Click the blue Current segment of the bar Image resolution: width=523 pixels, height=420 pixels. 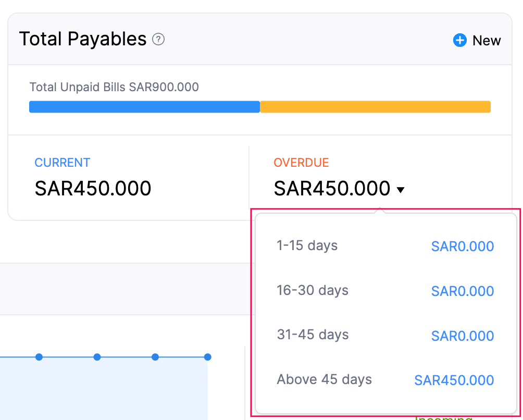(144, 106)
